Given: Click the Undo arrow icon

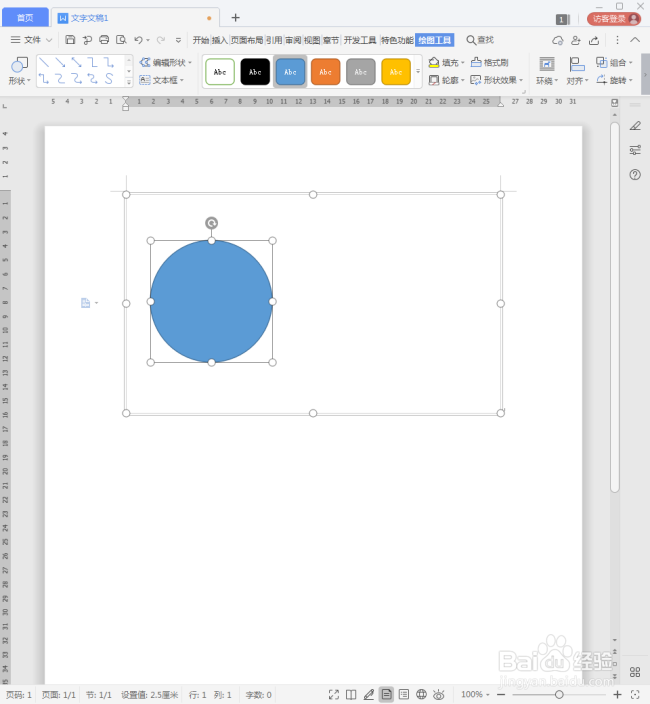Looking at the screenshot, I should click(138, 40).
